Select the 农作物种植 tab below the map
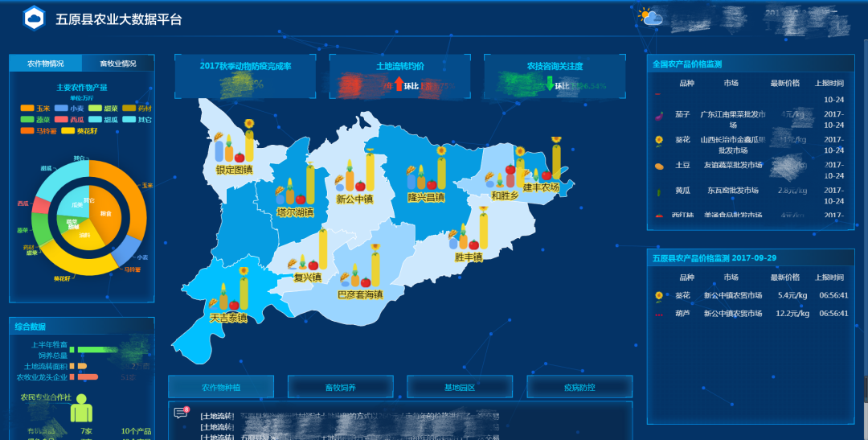The width and height of the screenshot is (868, 440). [x=221, y=387]
